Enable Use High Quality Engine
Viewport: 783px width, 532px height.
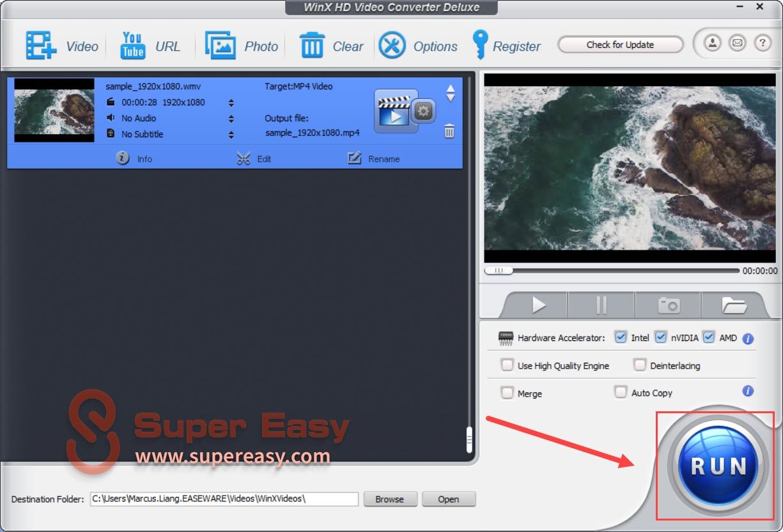[x=508, y=365]
